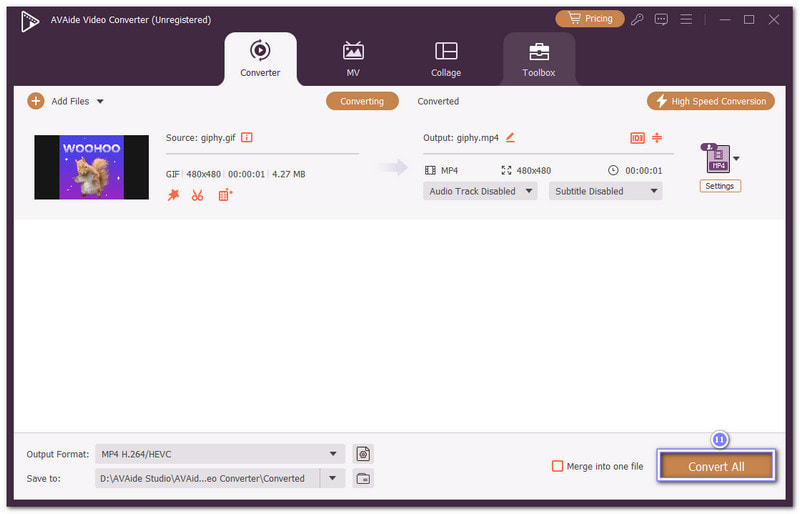Open the Collage tab
The image size is (800, 514).
coord(446,59)
